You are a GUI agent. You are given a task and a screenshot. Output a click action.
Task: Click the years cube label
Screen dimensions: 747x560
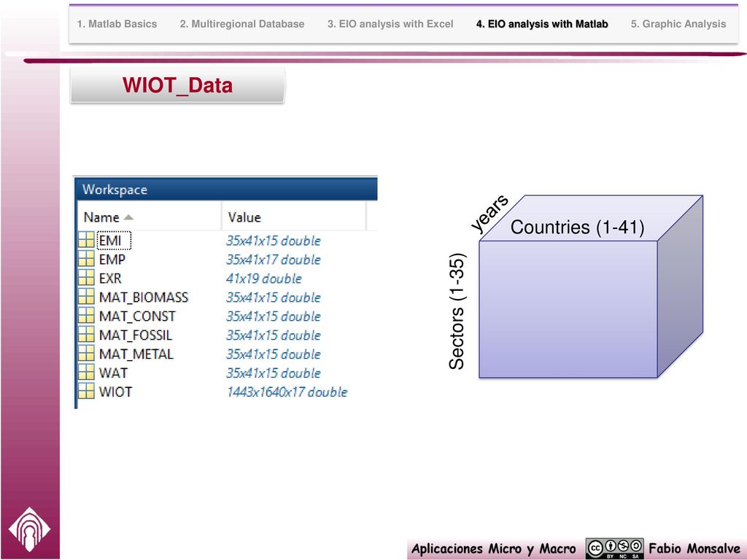click(489, 213)
